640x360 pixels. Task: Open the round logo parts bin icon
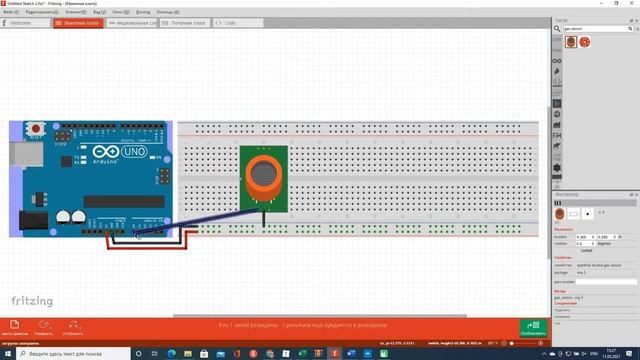point(557,114)
